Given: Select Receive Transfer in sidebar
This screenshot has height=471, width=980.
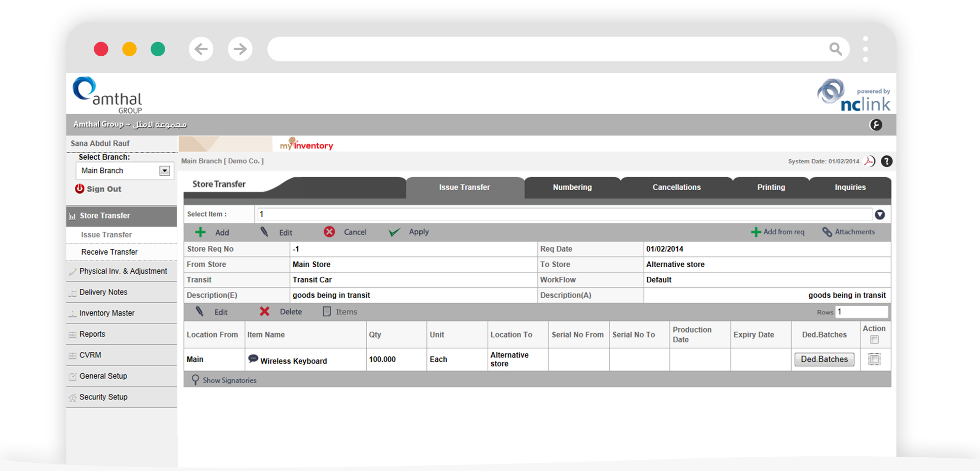Looking at the screenshot, I should (109, 252).
